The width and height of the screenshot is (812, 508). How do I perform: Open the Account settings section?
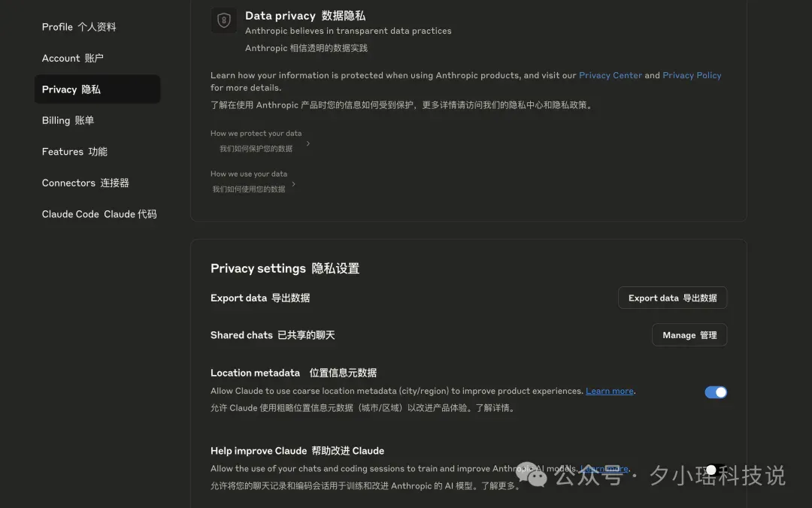point(72,58)
